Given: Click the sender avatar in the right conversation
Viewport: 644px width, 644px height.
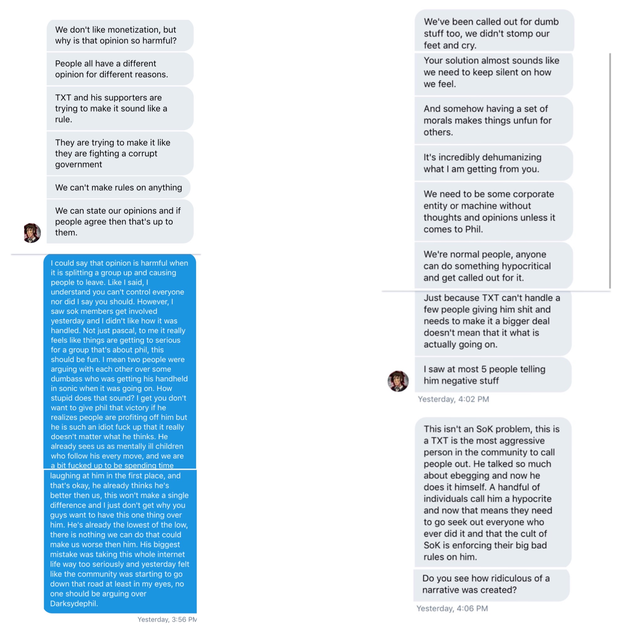Looking at the screenshot, I should coord(398,381).
